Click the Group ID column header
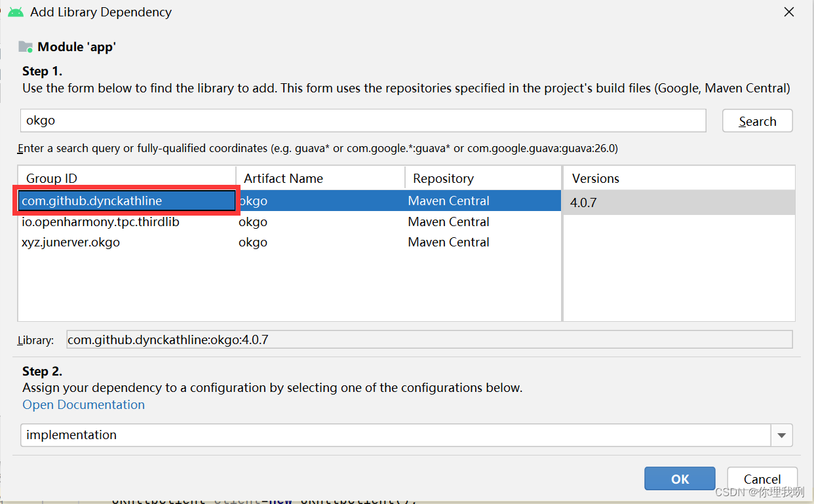 pyautogui.click(x=50, y=178)
